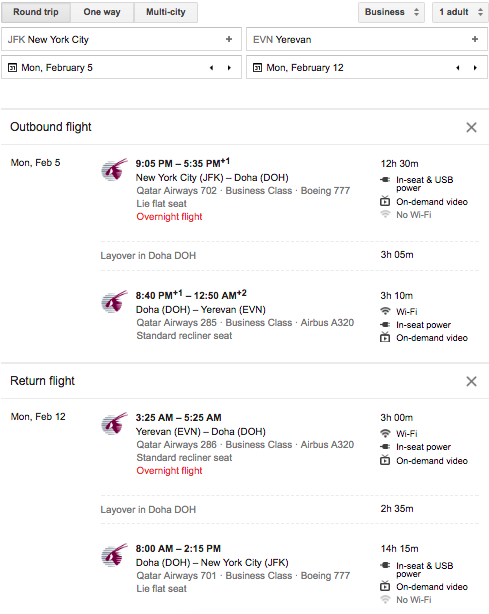Open the Business cabin class dropdown
Image resolution: width=489 pixels, height=614 pixels.
(x=391, y=12)
